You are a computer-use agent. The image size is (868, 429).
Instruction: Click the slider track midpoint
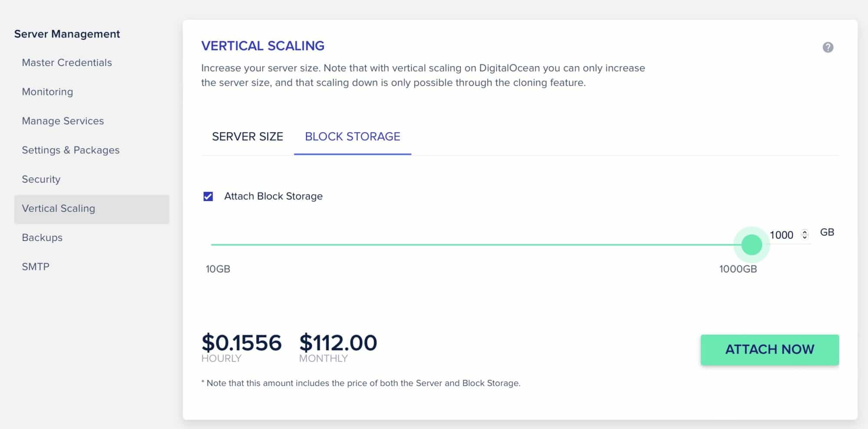click(x=481, y=245)
